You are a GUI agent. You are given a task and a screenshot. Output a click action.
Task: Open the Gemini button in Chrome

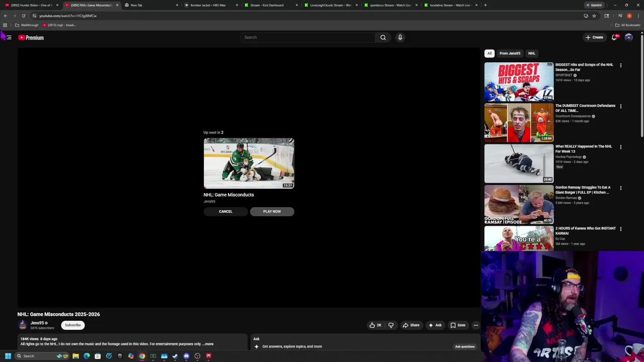point(594,5)
